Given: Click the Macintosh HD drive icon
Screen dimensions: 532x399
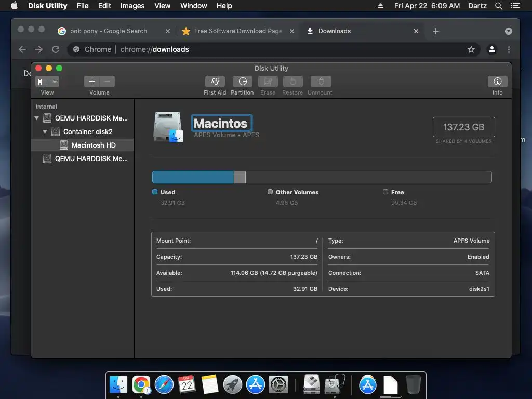Looking at the screenshot, I should pos(168,127).
